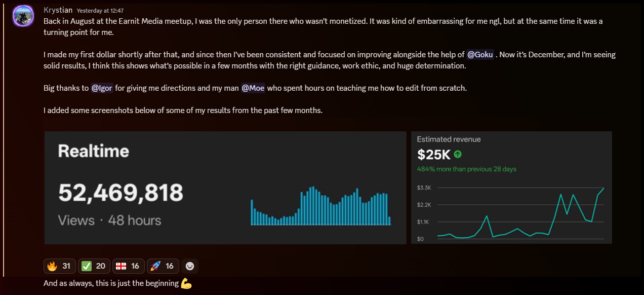Image resolution: width=644 pixels, height=295 pixels.
Task: Open Krystian's profile avatar
Action: click(x=23, y=16)
